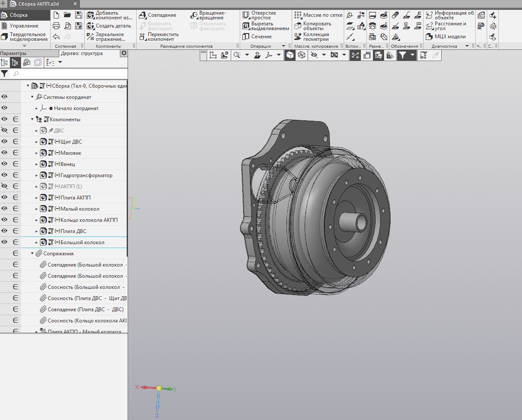Hide the Маховик component
This screenshot has height=420, width=522.
tap(5, 153)
